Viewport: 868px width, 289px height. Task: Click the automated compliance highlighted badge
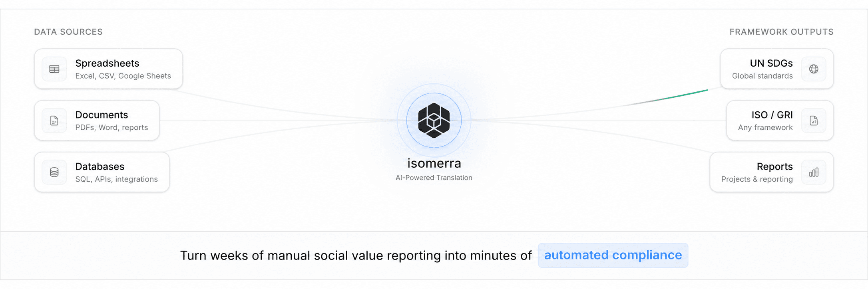click(x=613, y=255)
